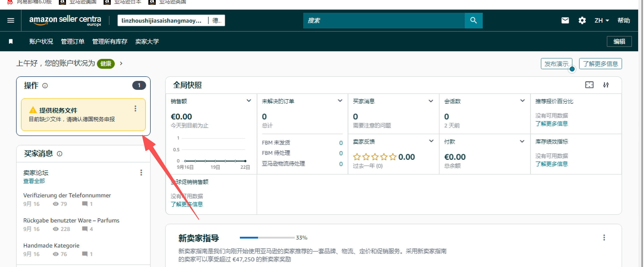
Task: Open the 管理订单 menu item
Action: (73, 41)
